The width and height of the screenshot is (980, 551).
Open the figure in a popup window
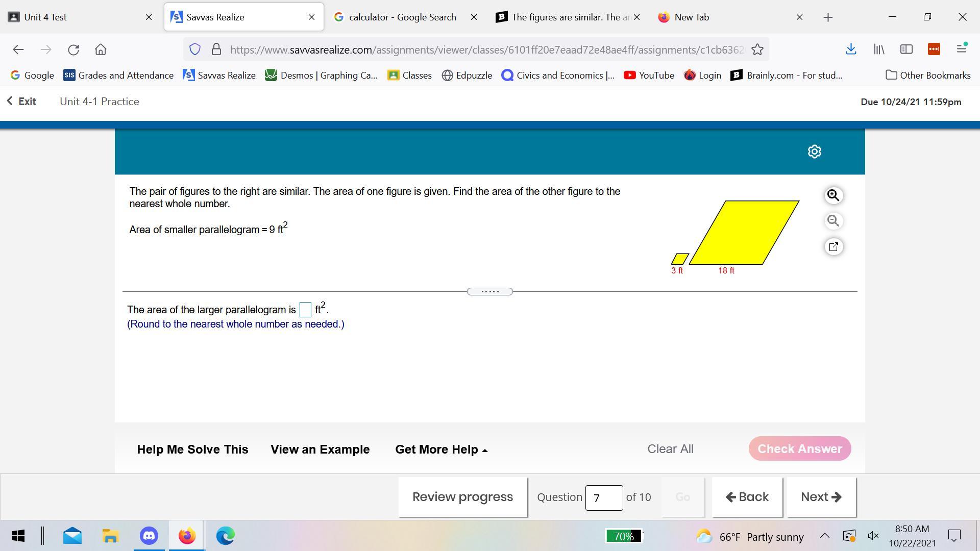[x=833, y=247]
